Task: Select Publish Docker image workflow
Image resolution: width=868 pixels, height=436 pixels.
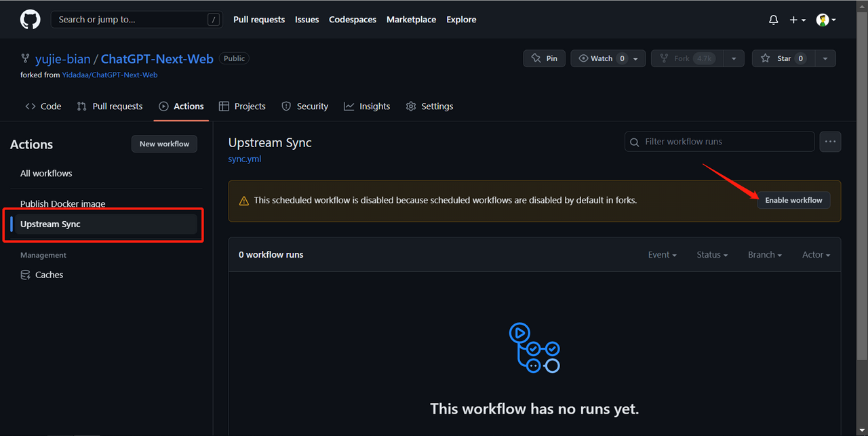Action: click(62, 203)
